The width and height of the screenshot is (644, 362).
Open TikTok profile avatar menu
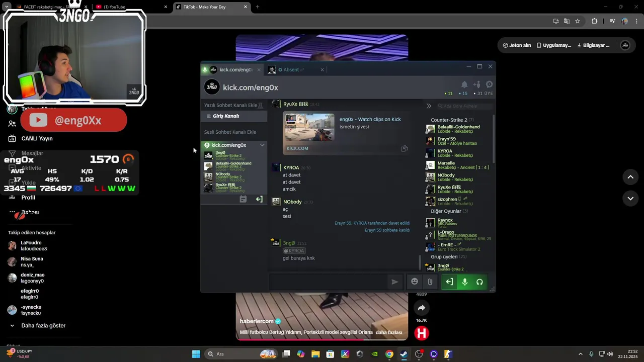[625, 45]
